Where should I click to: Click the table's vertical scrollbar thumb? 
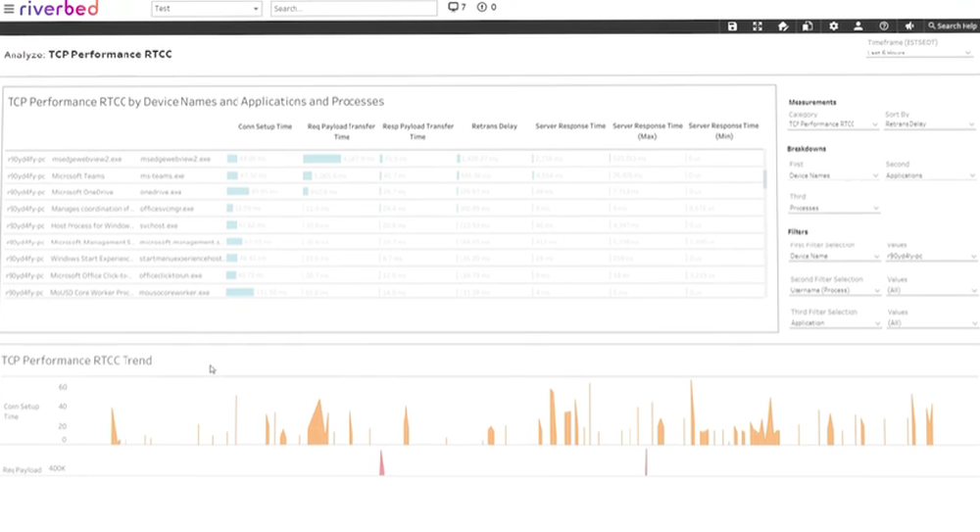click(x=764, y=178)
